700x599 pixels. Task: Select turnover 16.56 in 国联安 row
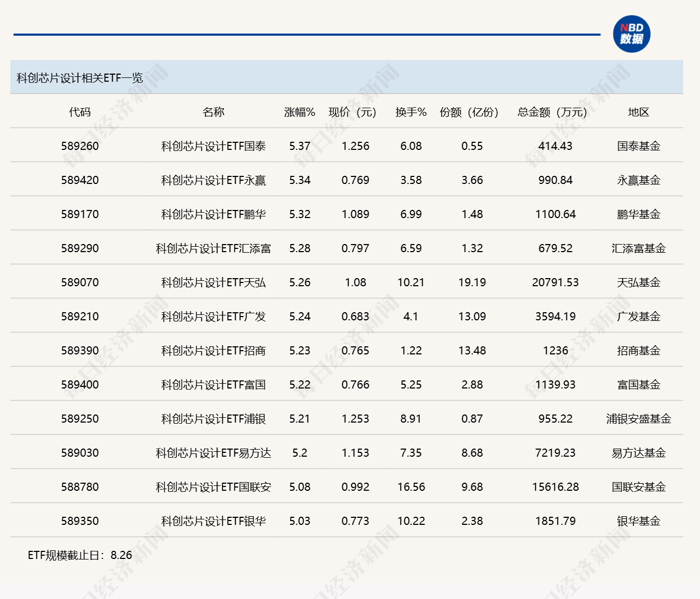pos(411,487)
